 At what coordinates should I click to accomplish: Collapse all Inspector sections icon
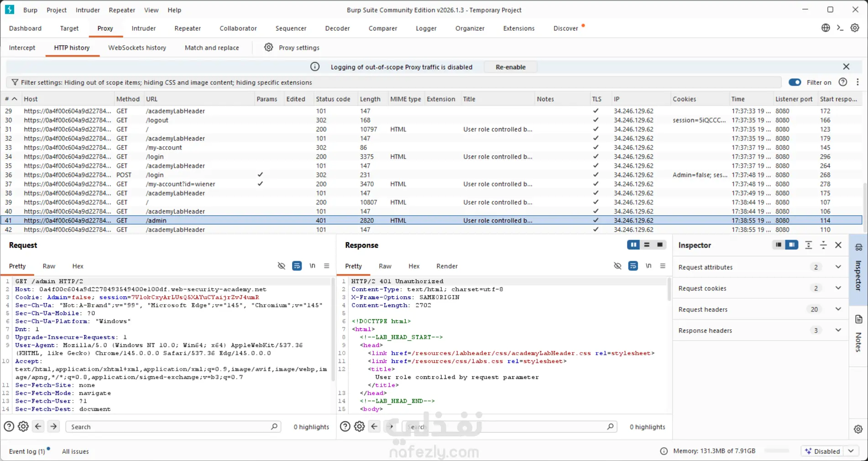point(823,245)
